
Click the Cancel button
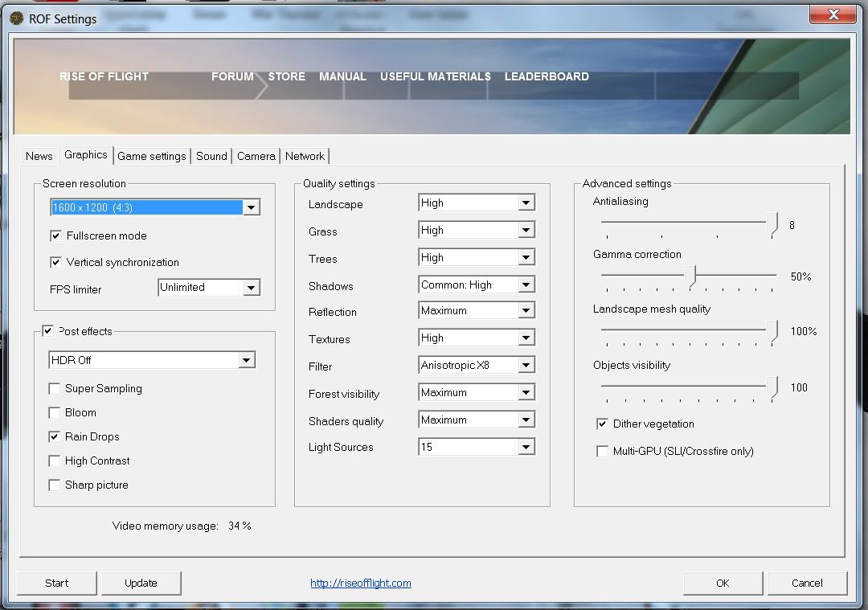click(x=807, y=583)
